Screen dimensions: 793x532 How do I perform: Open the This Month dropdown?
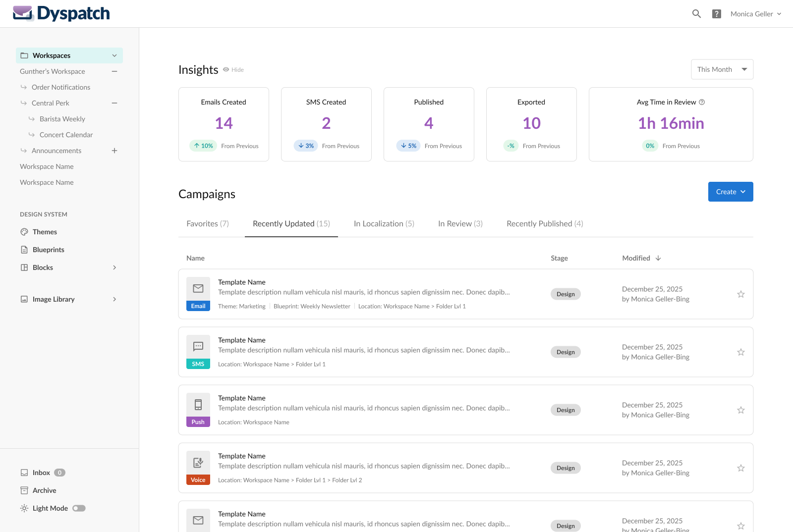click(x=722, y=69)
